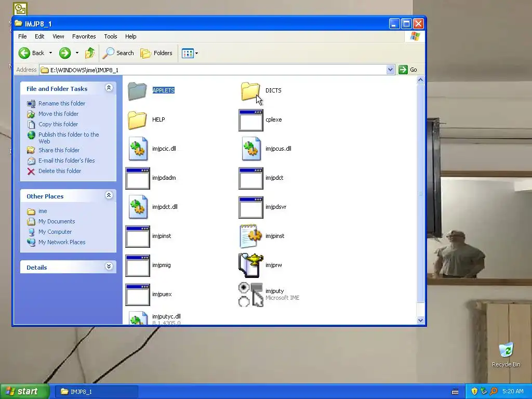Click Publish this folder to the Web
Image resolution: width=532 pixels, height=399 pixels.
pyautogui.click(x=63, y=138)
